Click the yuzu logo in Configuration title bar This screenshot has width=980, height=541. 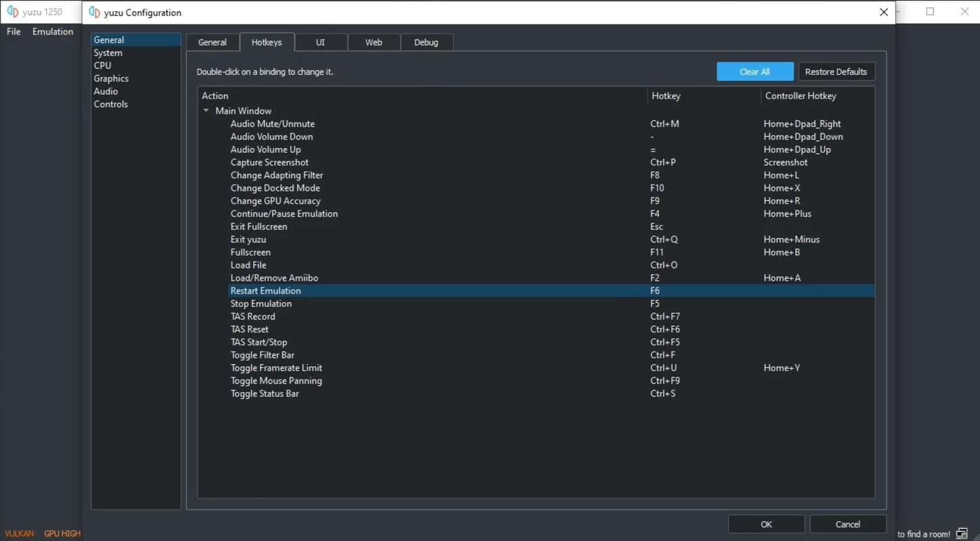(95, 12)
